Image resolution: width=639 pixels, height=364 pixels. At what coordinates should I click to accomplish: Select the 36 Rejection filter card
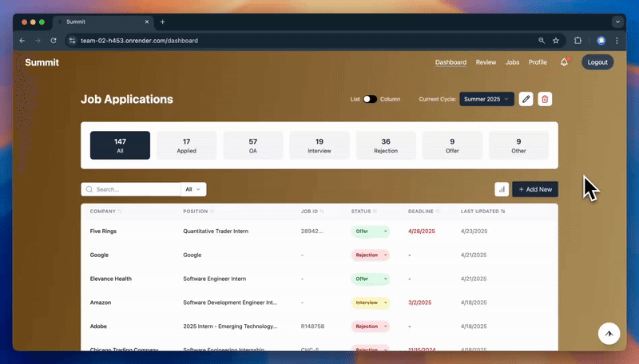(x=386, y=145)
